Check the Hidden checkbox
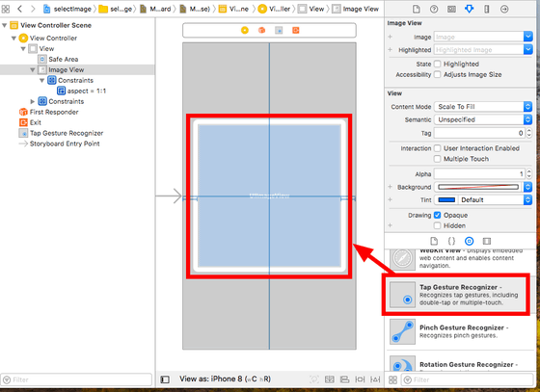The width and height of the screenshot is (540, 392). pyautogui.click(x=438, y=225)
